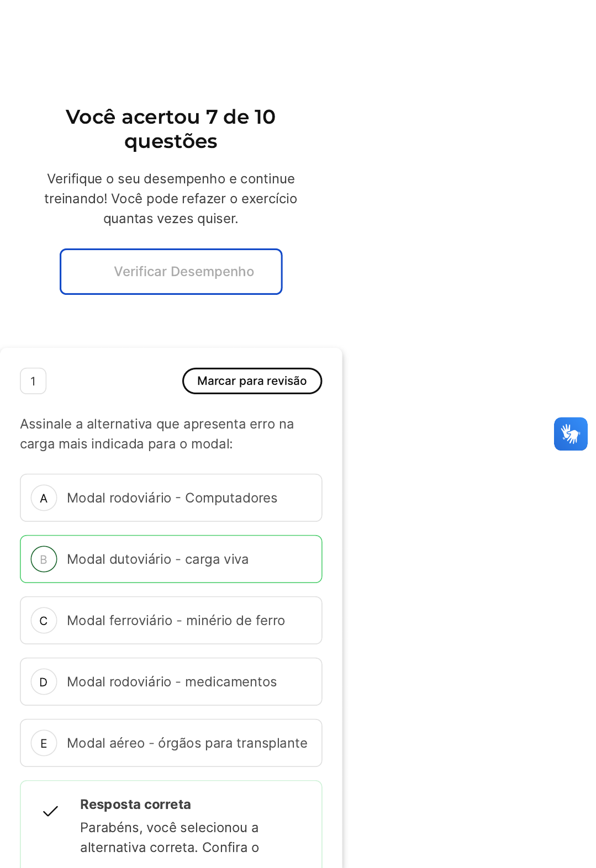
Task: Click the Resposta correta heading
Action: (x=135, y=805)
